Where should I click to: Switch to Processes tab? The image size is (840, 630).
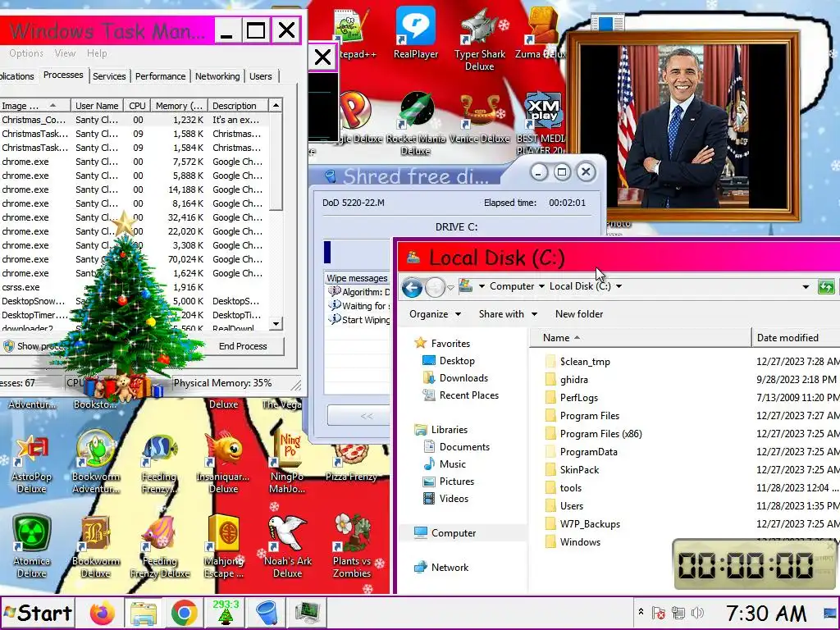click(x=63, y=75)
